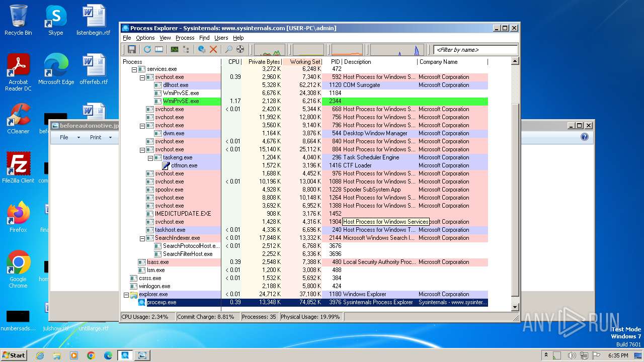The width and height of the screenshot is (644, 362).
Task: Open Internet Explorer from the taskbar
Action: coord(40,355)
